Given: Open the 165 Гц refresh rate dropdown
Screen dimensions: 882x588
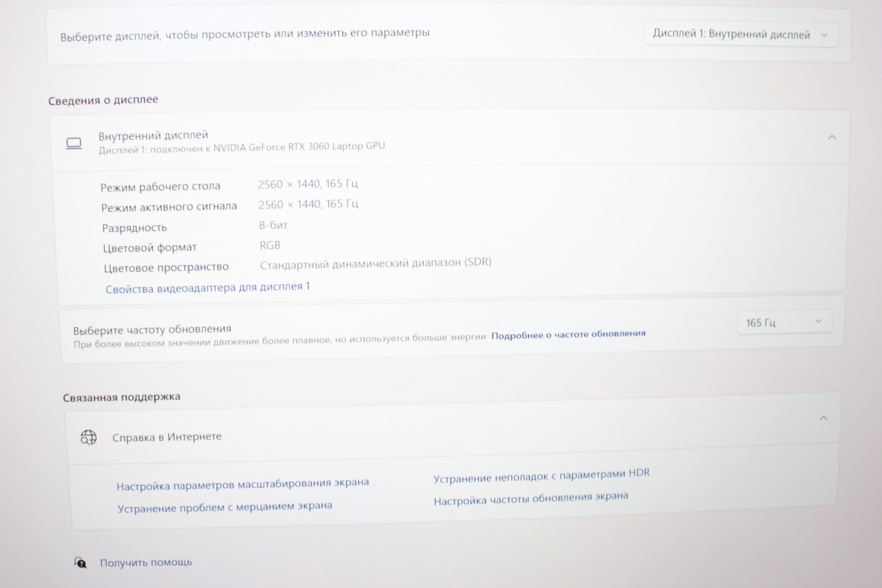Looking at the screenshot, I should click(784, 322).
